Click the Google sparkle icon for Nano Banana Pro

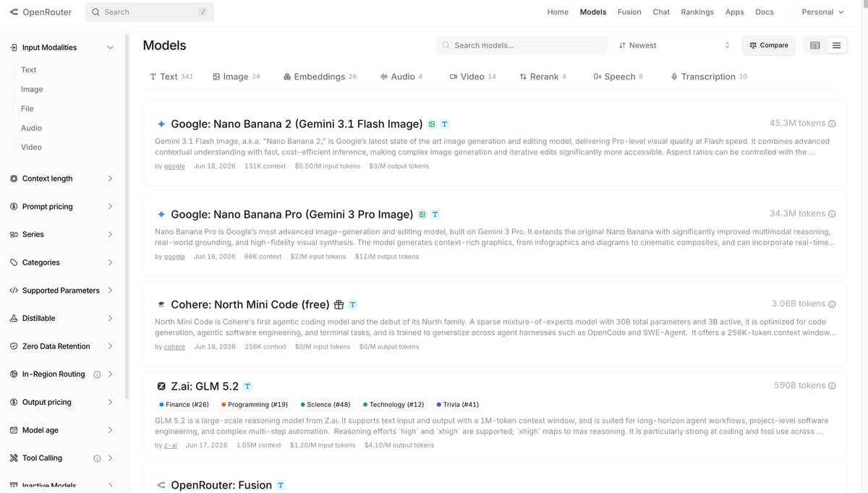coord(161,215)
